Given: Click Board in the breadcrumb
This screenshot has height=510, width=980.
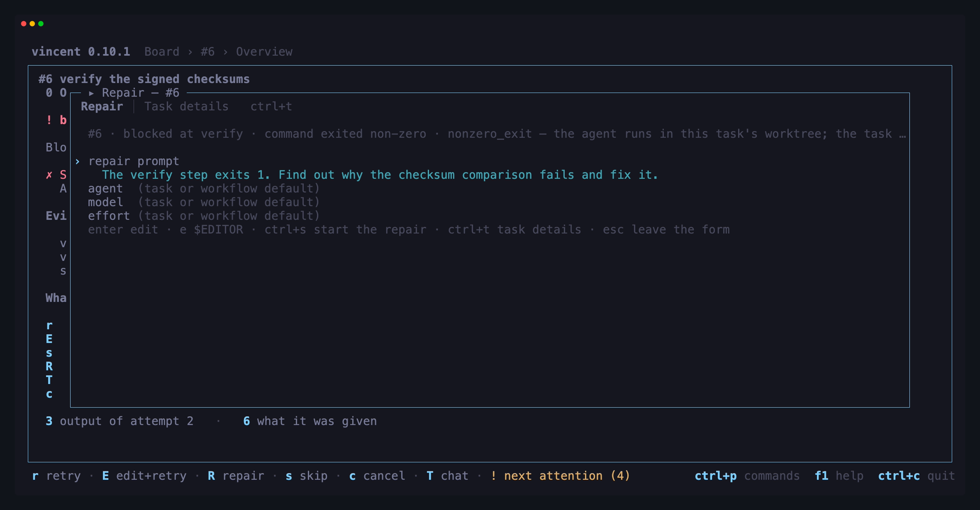Looking at the screenshot, I should tap(162, 52).
